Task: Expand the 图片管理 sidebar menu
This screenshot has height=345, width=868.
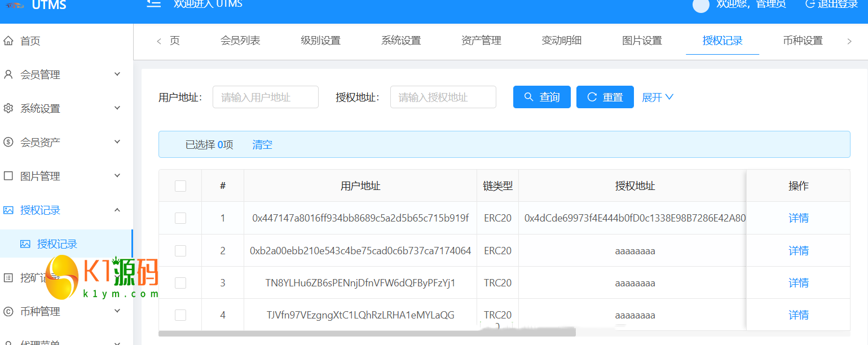Action: [117, 176]
